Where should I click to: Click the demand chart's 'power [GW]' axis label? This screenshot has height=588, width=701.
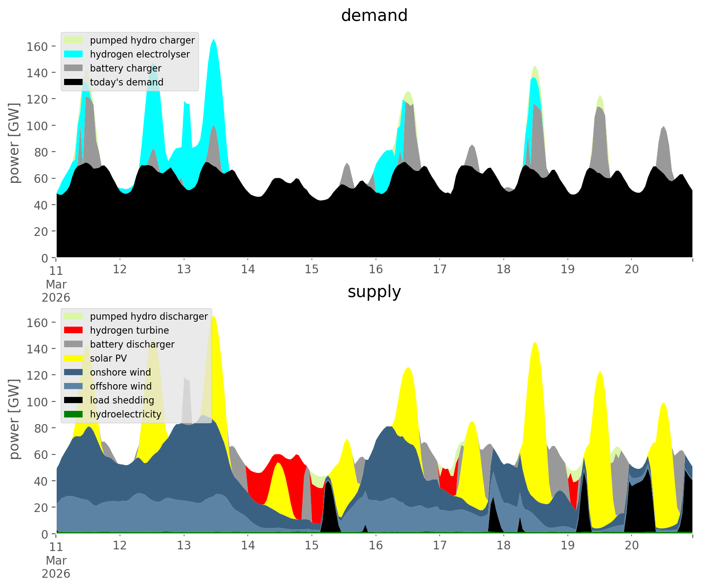coord(14,143)
